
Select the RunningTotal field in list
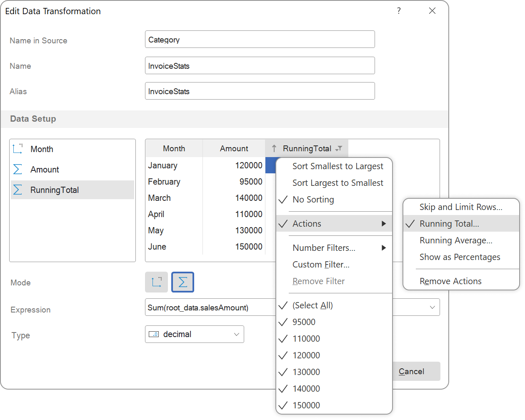click(72, 190)
